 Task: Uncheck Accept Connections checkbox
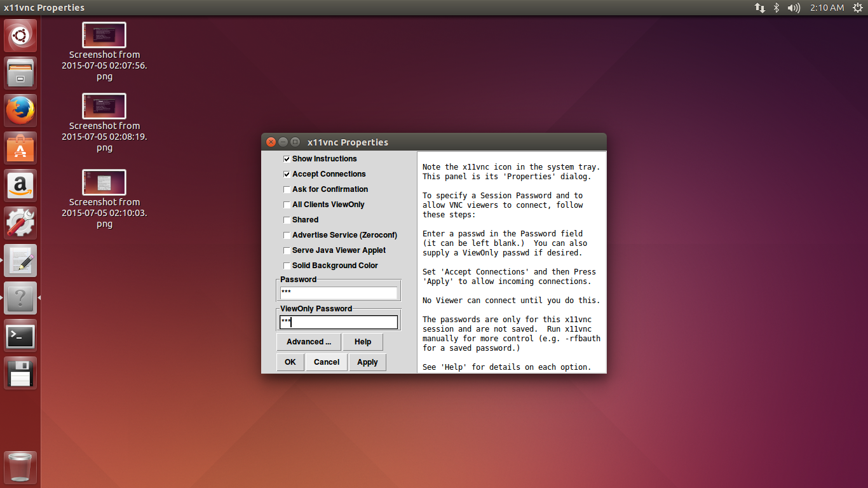pyautogui.click(x=287, y=174)
